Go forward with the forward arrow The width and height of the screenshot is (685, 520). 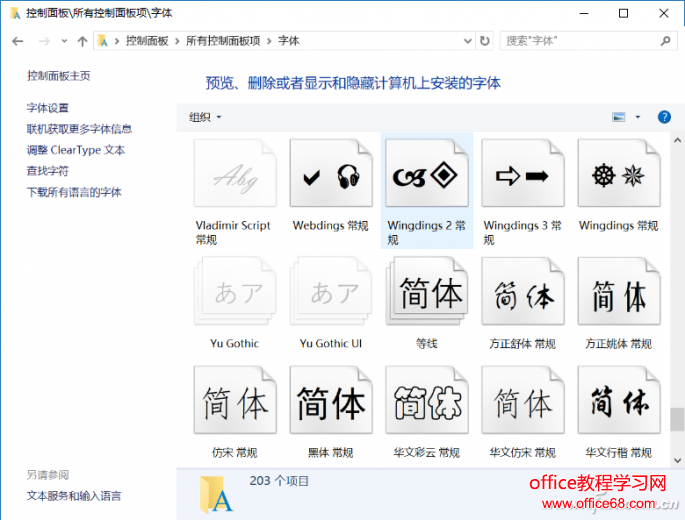pos(44,41)
